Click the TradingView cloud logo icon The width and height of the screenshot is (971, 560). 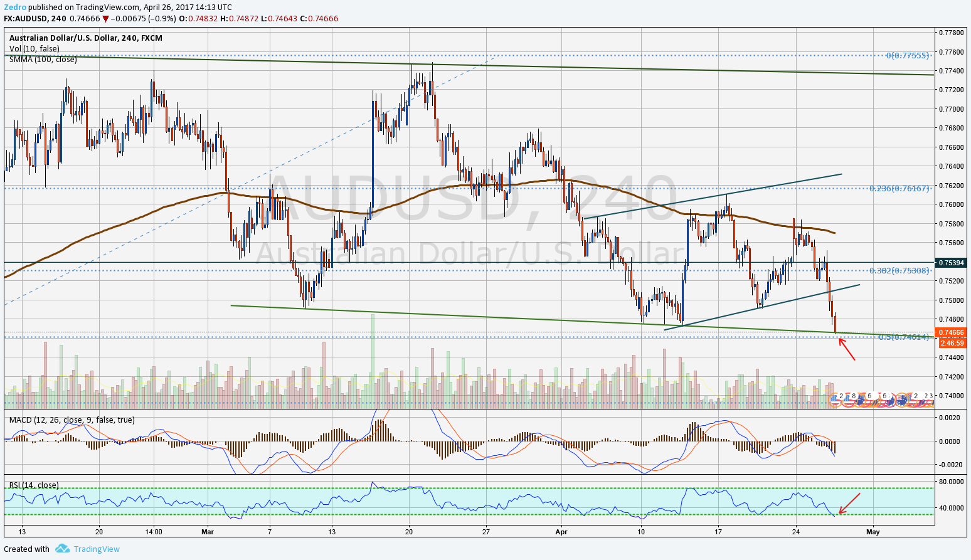(62, 549)
